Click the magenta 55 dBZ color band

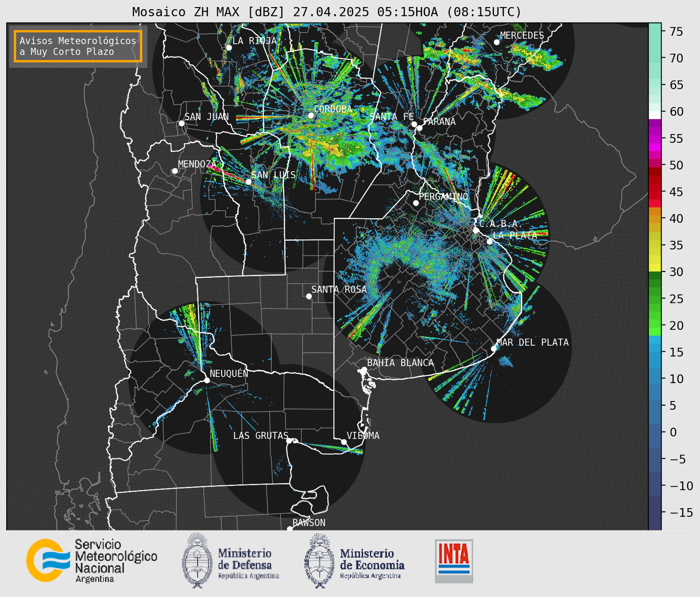tap(655, 139)
